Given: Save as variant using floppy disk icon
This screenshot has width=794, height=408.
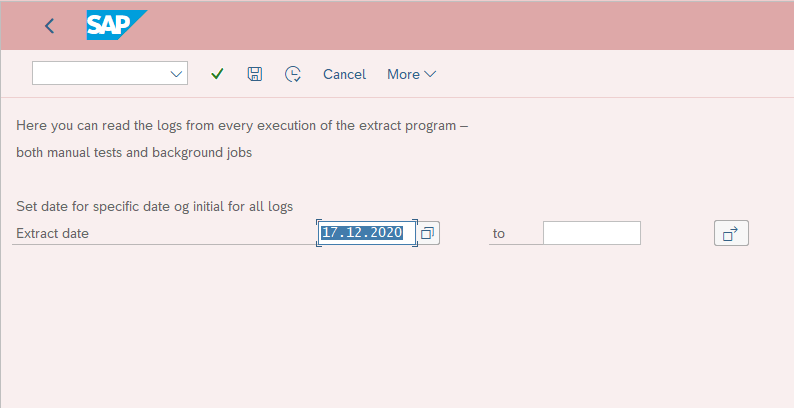Looking at the screenshot, I should [x=255, y=74].
